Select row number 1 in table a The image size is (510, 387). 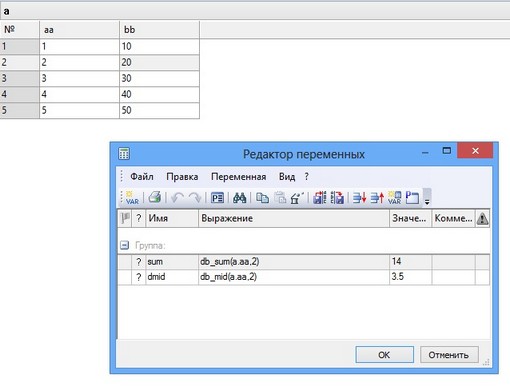point(19,46)
